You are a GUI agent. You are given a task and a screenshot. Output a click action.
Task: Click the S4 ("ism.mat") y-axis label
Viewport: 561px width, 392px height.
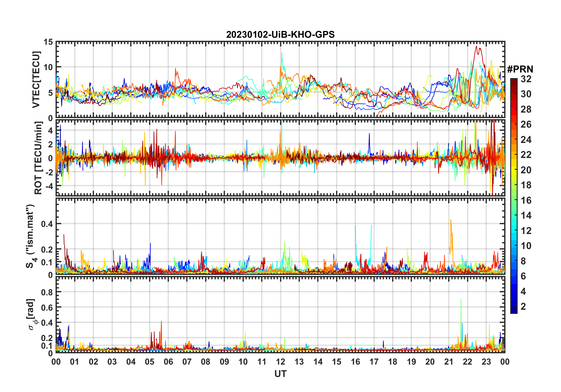pyautogui.click(x=31, y=236)
